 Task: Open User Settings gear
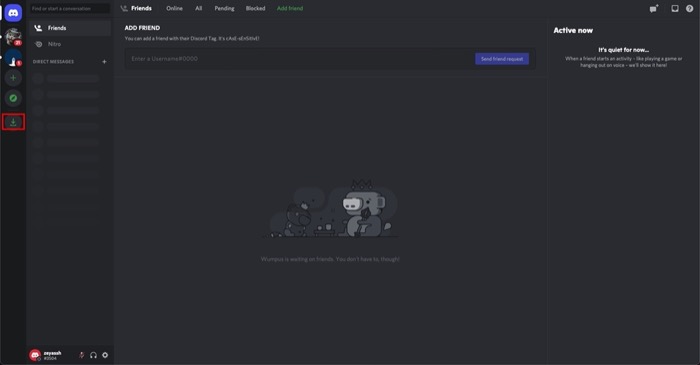tap(105, 355)
